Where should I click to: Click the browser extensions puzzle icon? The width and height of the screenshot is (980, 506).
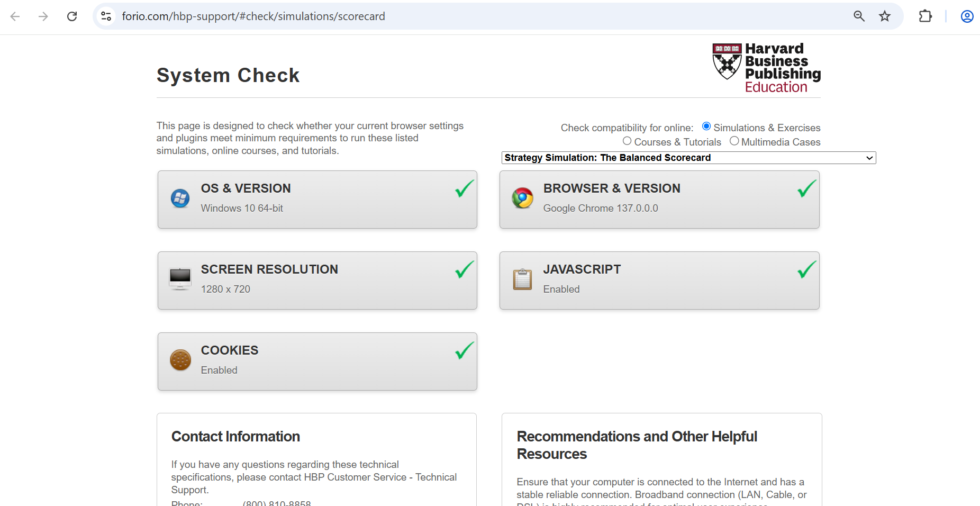coord(925,16)
